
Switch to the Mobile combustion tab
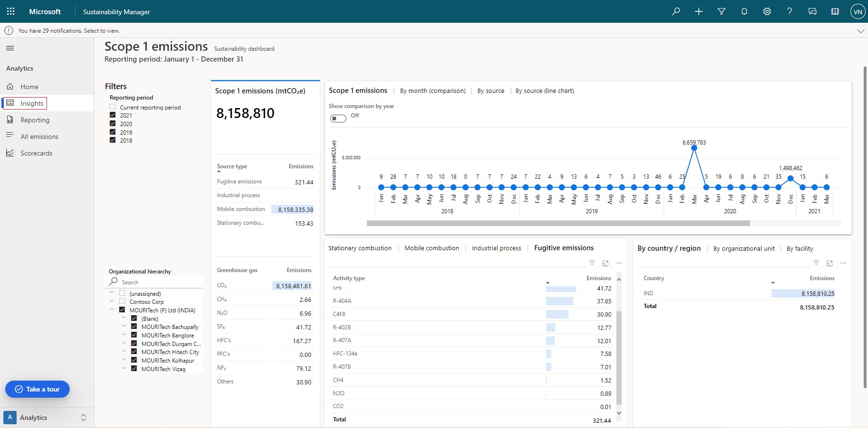(431, 248)
